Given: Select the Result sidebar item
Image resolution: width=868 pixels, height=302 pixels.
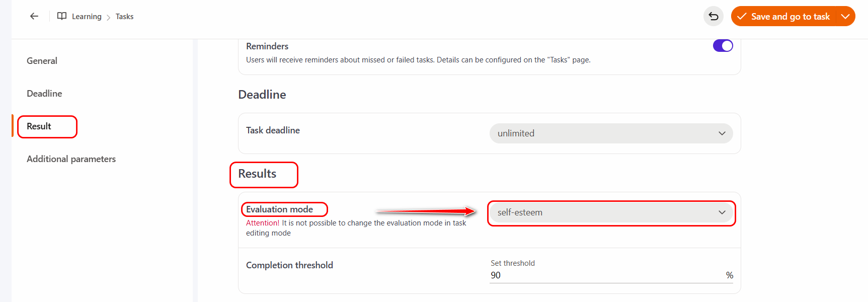Looking at the screenshot, I should pos(39,126).
